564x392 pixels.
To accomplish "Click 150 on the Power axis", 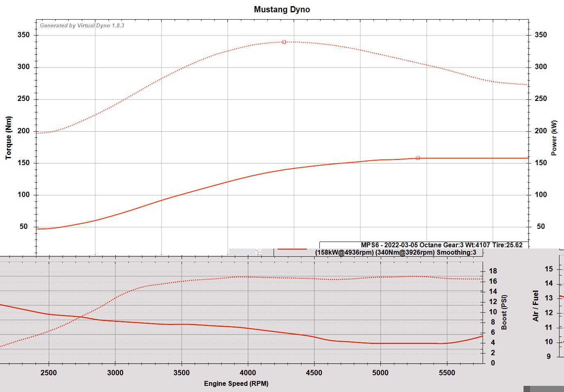I will coord(541,163).
